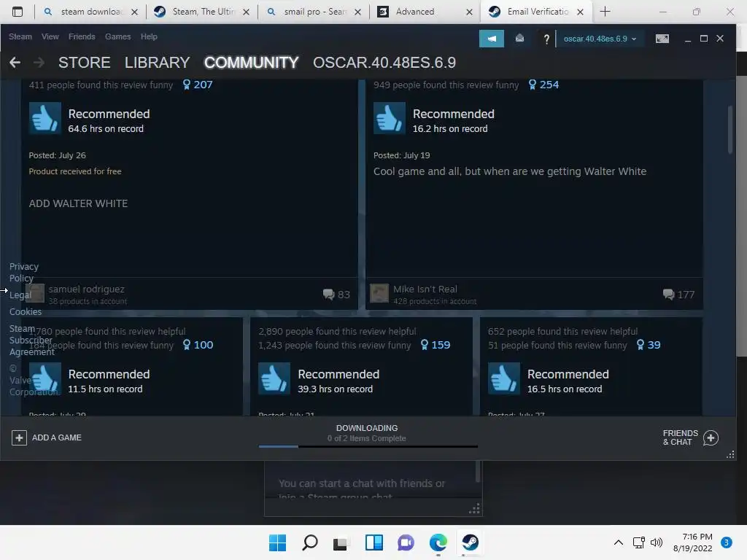The width and height of the screenshot is (747, 560).
Task: Go to LIBRARY section
Action: pos(158,63)
